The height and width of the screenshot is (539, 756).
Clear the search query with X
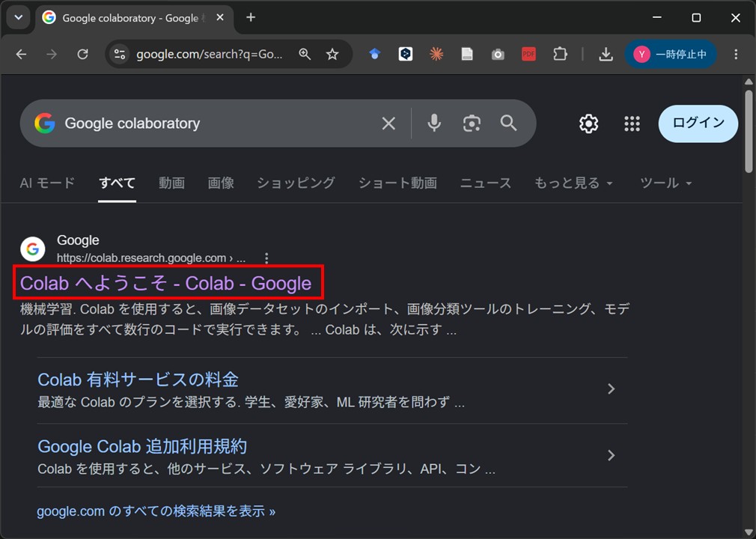click(x=388, y=124)
